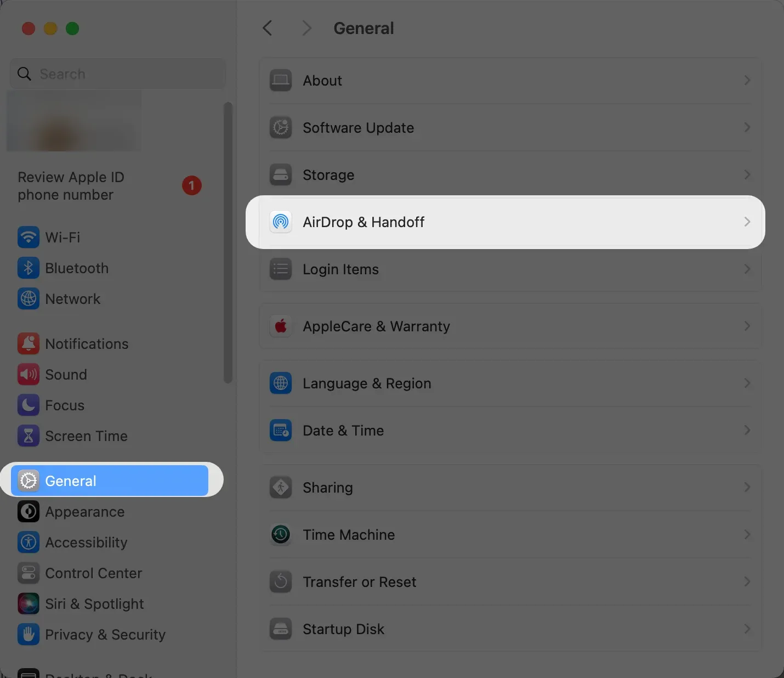Open Network settings in sidebar

[110, 299]
